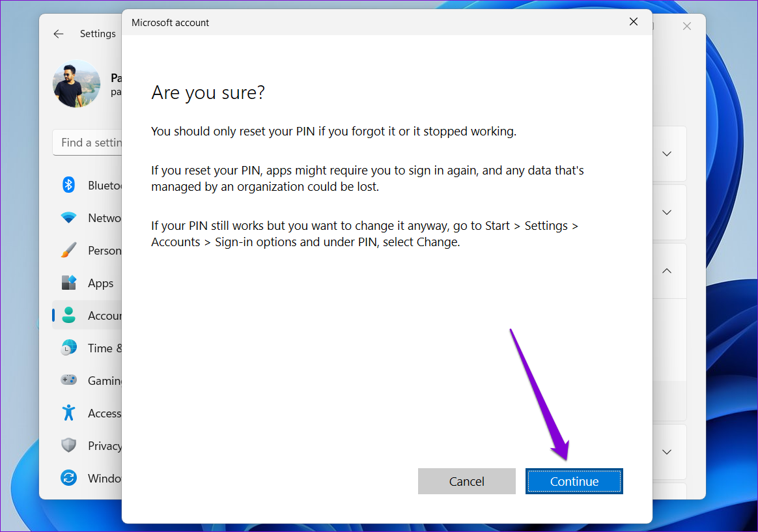Open Windows Update icon in sidebar

tap(68, 478)
